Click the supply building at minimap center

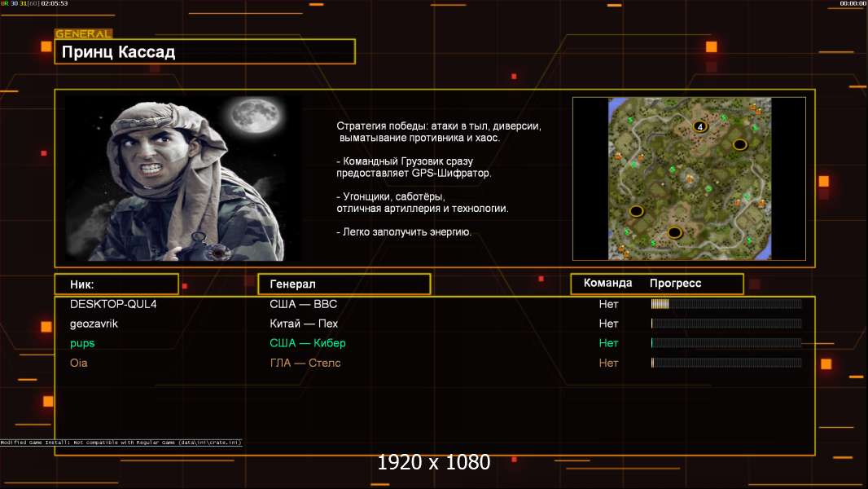(x=689, y=177)
